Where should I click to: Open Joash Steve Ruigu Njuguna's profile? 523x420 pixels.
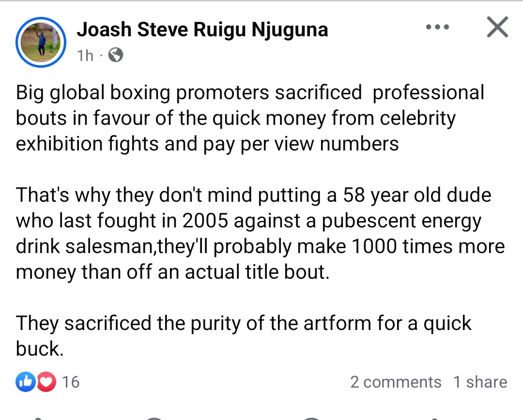tap(202, 30)
